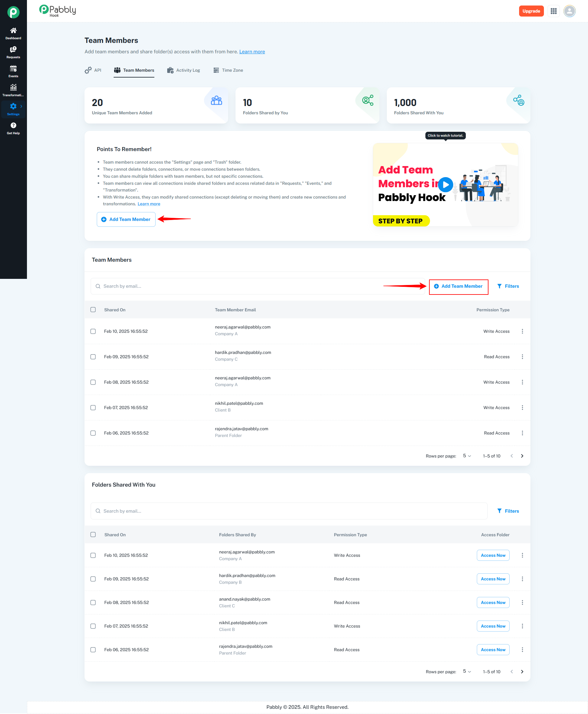The image size is (588, 714).
Task: Click the Team Members tab icon
Action: [117, 70]
